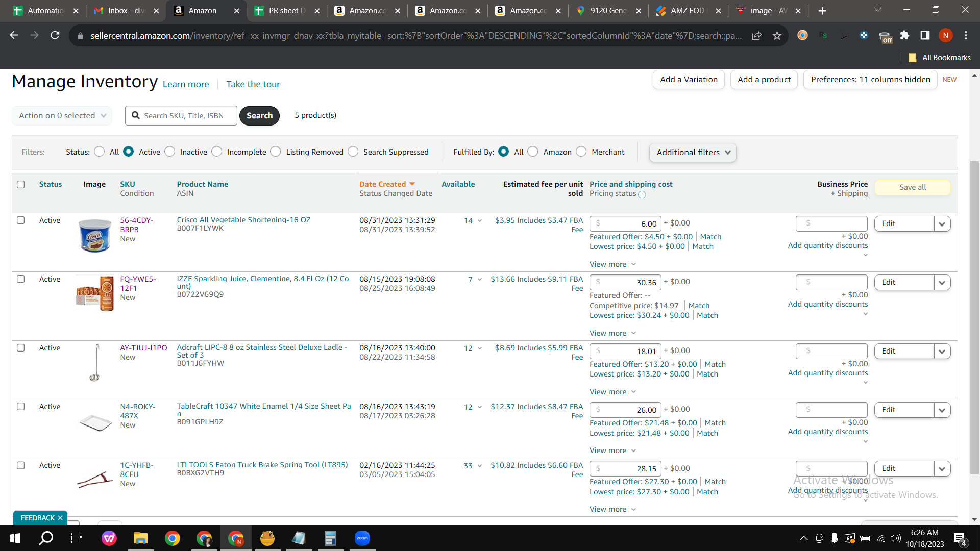Switch to the 9120 Gene maps tab
The image size is (980, 551).
click(608, 11)
